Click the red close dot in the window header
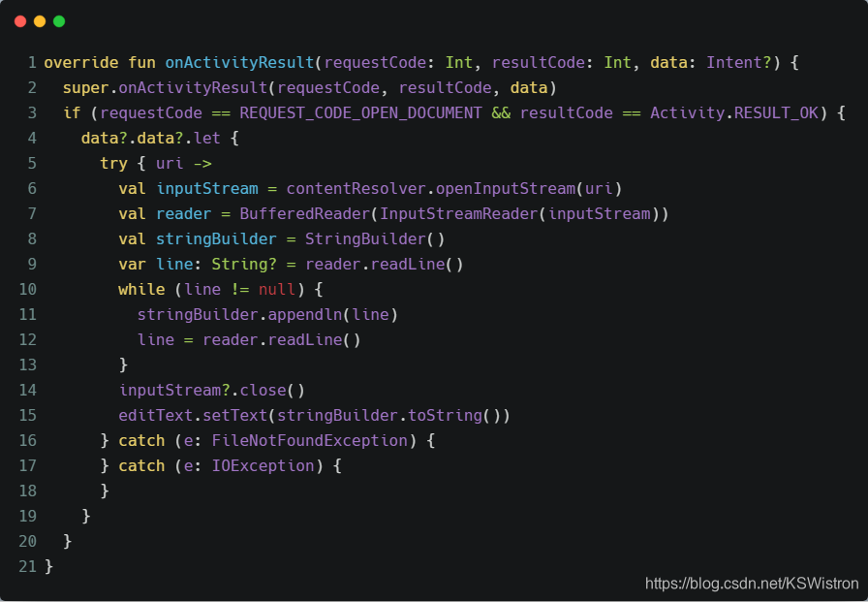Image resolution: width=868 pixels, height=602 pixels. (x=20, y=21)
